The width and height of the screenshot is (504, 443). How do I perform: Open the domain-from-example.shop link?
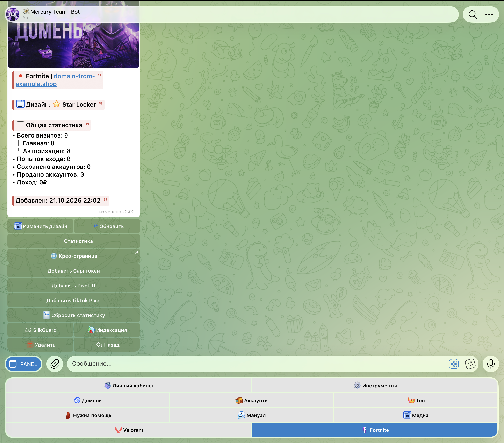[x=55, y=80]
